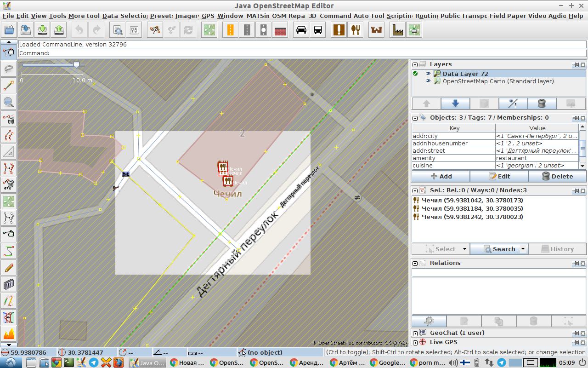
Task: Toggle pin of Live GPS panel
Action: tap(575, 343)
